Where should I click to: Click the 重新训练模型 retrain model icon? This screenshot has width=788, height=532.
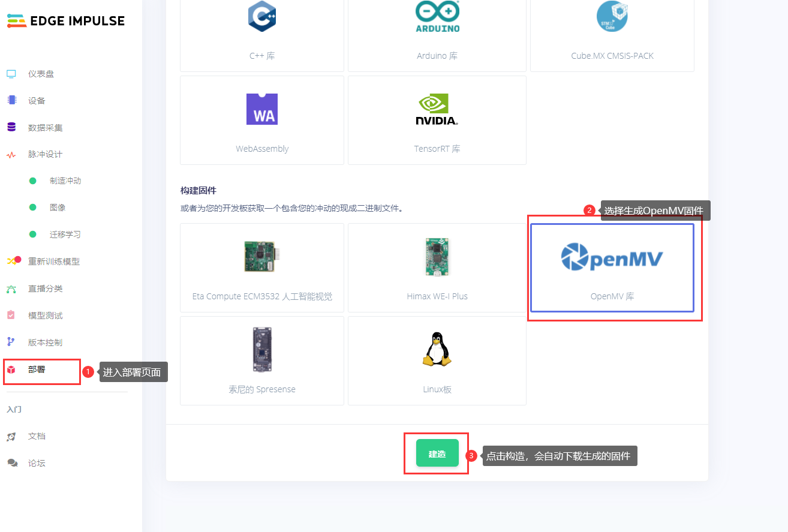13,261
